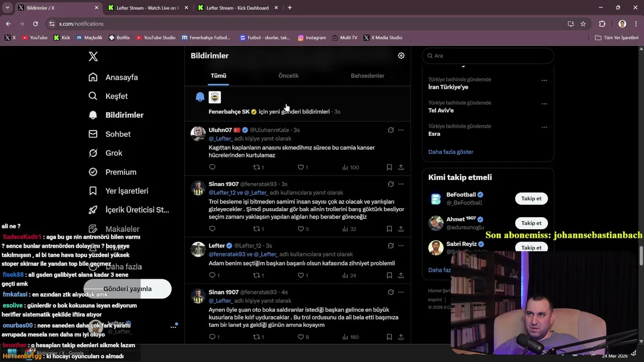
Task: Reply to Lefter's post
Action: point(214,275)
